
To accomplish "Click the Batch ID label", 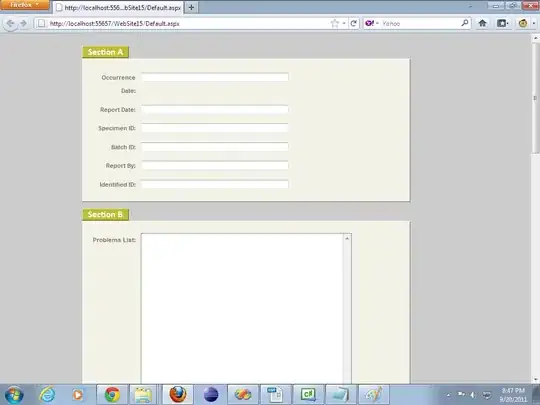I will [123, 147].
